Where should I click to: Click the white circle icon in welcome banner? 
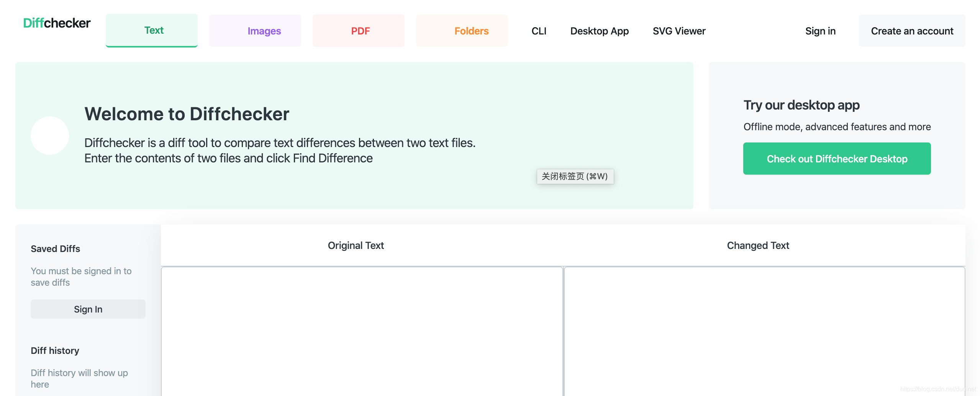[50, 136]
